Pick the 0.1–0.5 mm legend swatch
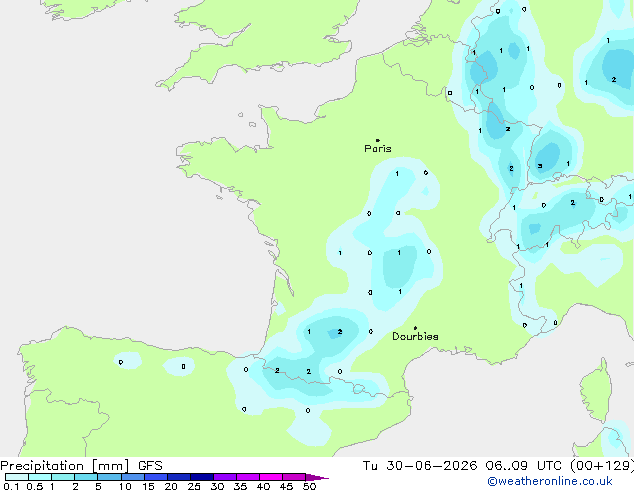 [17, 477]
